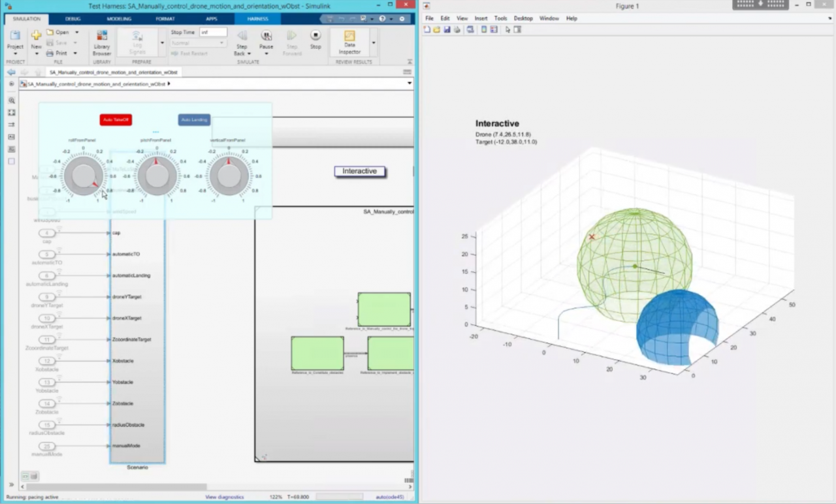Image resolution: width=836 pixels, height=504 pixels.
Task: Click the red Auto TakeOff button
Action: coord(116,120)
